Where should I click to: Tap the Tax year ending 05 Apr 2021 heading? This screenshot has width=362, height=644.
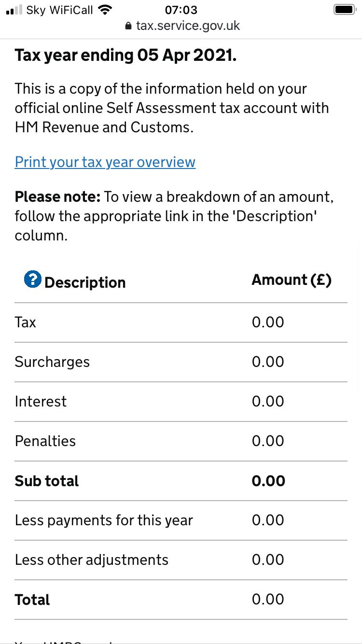125,56
